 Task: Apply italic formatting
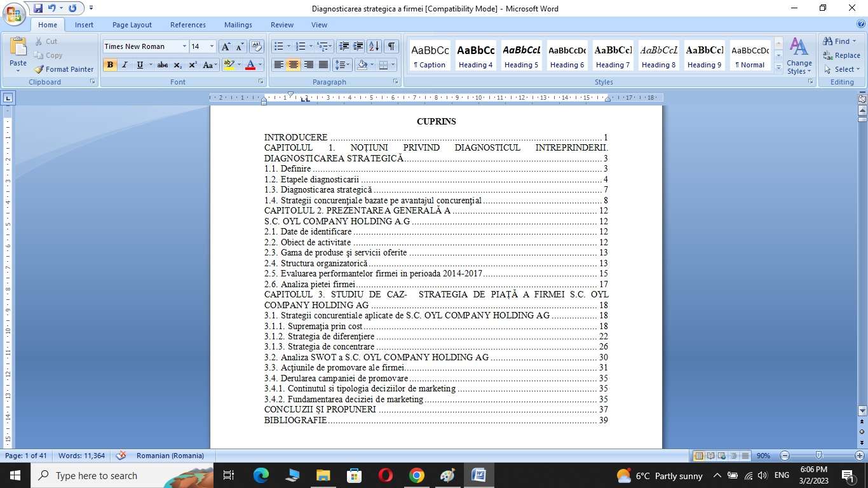coord(123,65)
